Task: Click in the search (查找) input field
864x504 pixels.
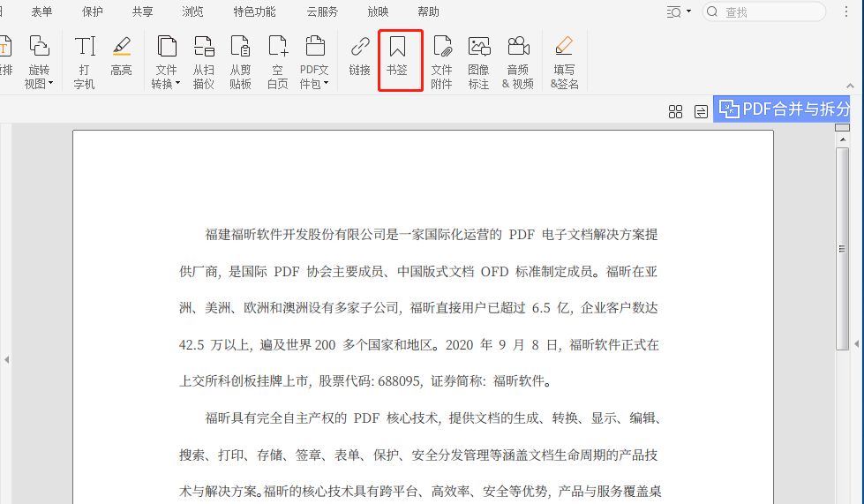Action: [x=764, y=11]
